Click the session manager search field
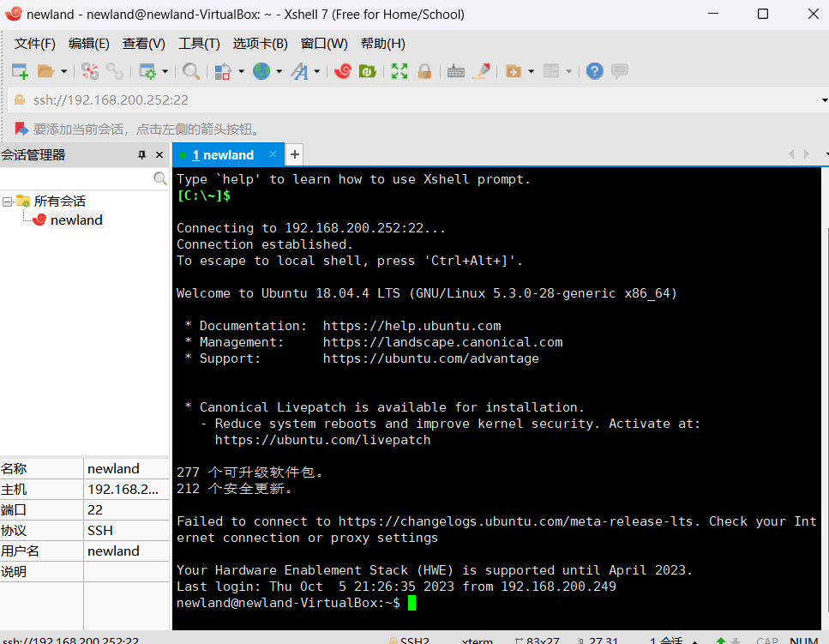The height and width of the screenshot is (644, 829). 76,178
